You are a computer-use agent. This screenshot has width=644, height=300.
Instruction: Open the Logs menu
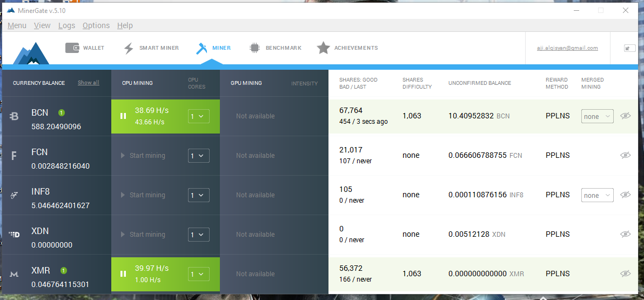point(66,25)
